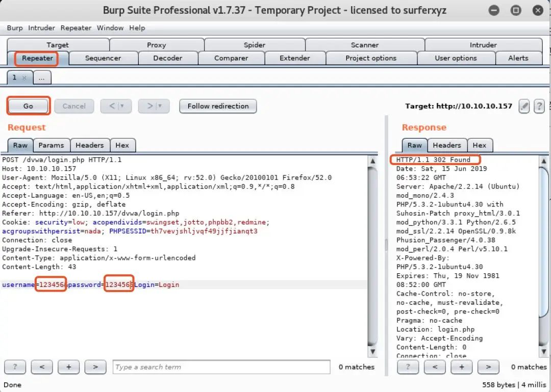Open a new Repeater tab via the ellipsis tab

pos(42,77)
